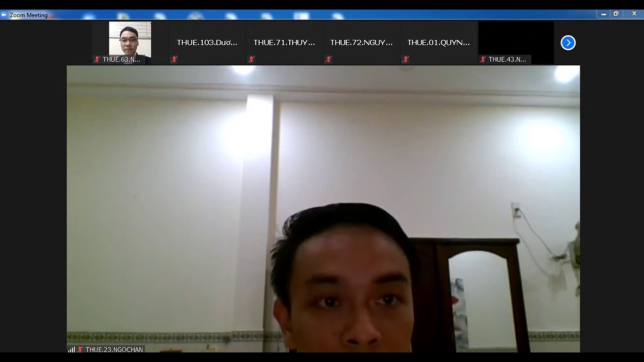The height and width of the screenshot is (362, 644).
Task: Select the THUE.63 participant video thumbnail
Action: (130, 43)
